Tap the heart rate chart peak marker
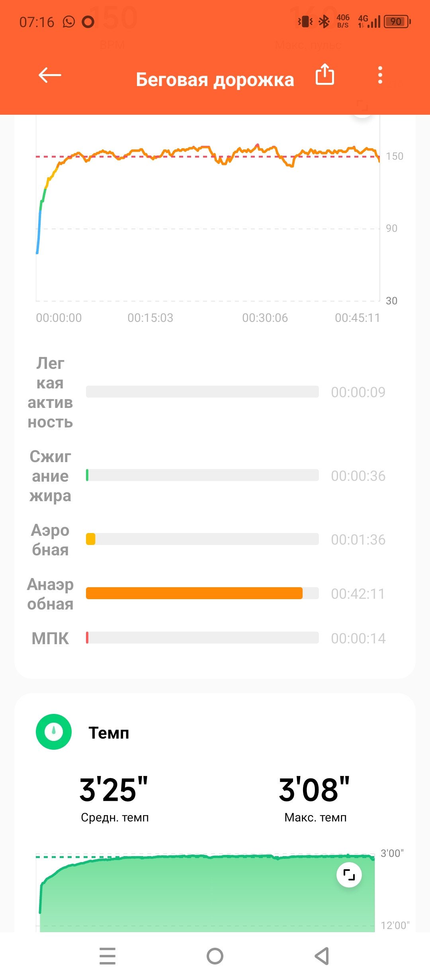The width and height of the screenshot is (430, 980). tap(258, 145)
